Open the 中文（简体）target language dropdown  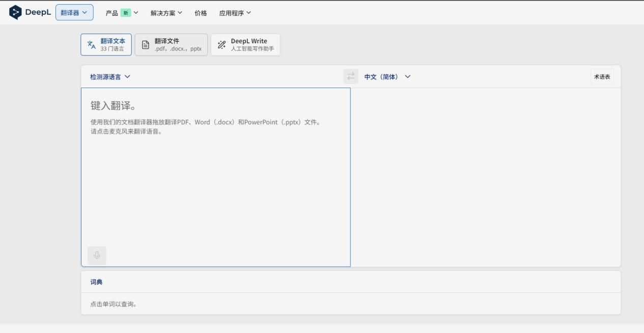[x=387, y=76]
